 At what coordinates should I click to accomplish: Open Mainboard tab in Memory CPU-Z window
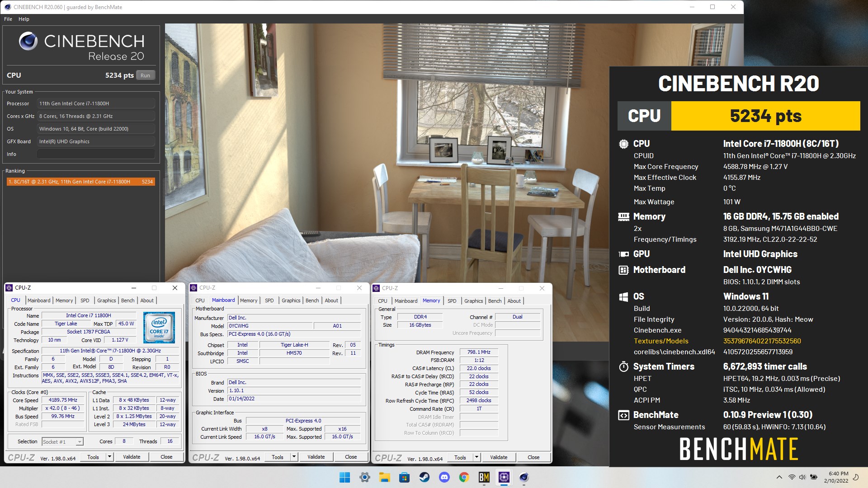(406, 301)
